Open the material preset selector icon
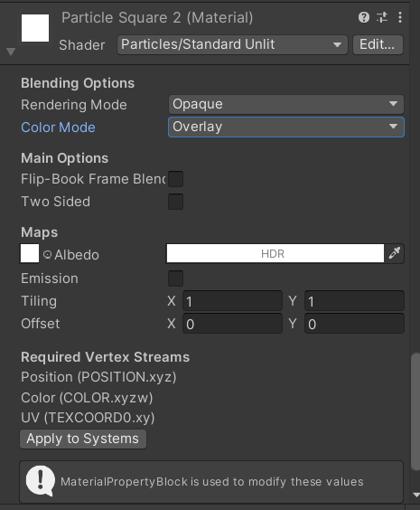Viewport: 420px width, 510px height. [x=382, y=17]
